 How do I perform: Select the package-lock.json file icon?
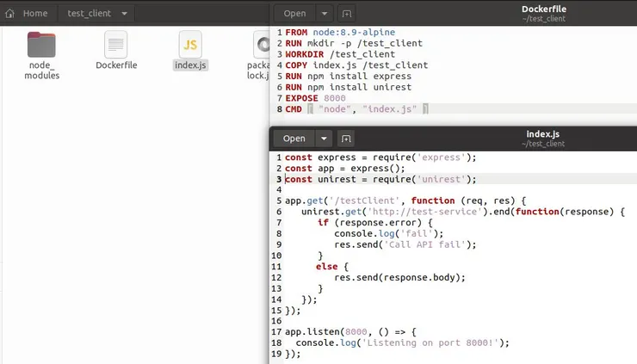click(x=261, y=45)
